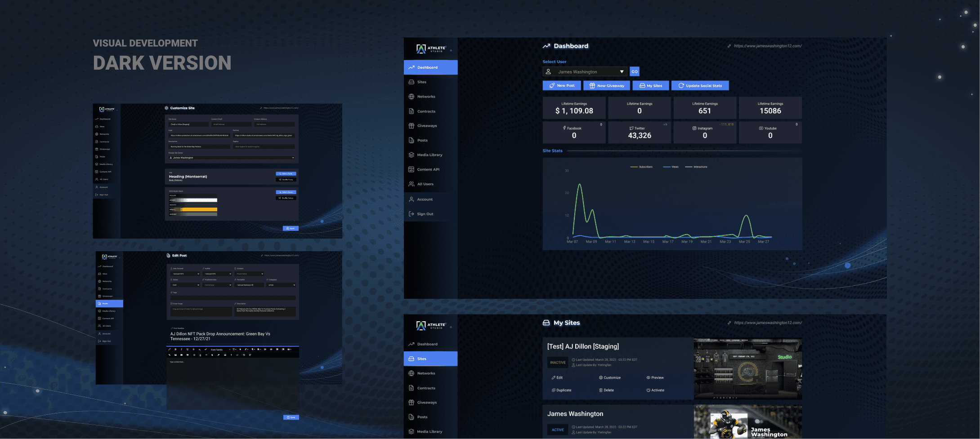Screen dimensions: 980x439
Task: Click Duplicate on AJ Dillon Staging site
Action: coord(561,390)
